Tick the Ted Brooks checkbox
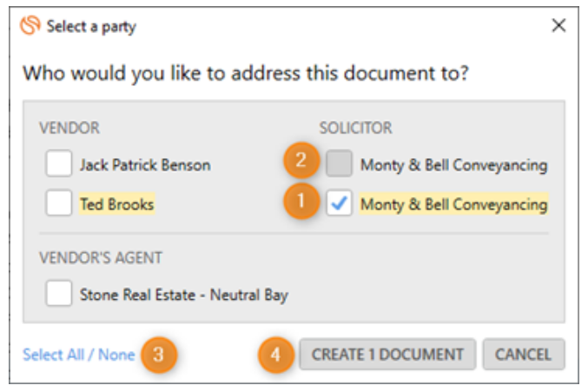The height and width of the screenshot is (392, 588). tap(58, 203)
